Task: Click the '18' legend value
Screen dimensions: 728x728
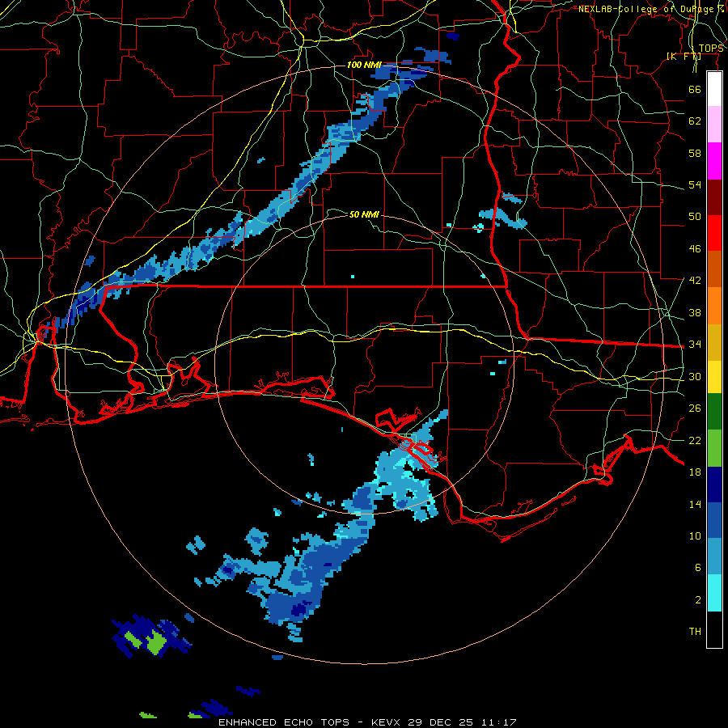Action: (x=695, y=472)
